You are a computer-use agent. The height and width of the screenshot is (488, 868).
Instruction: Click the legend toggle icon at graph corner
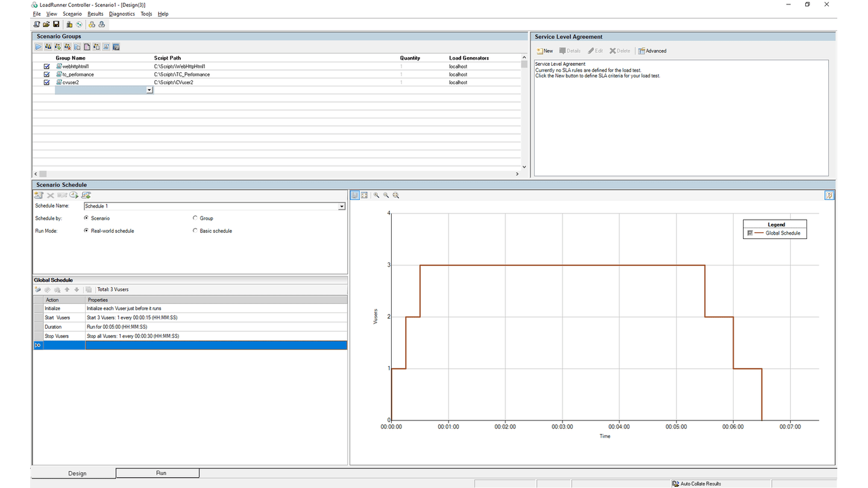click(x=829, y=195)
